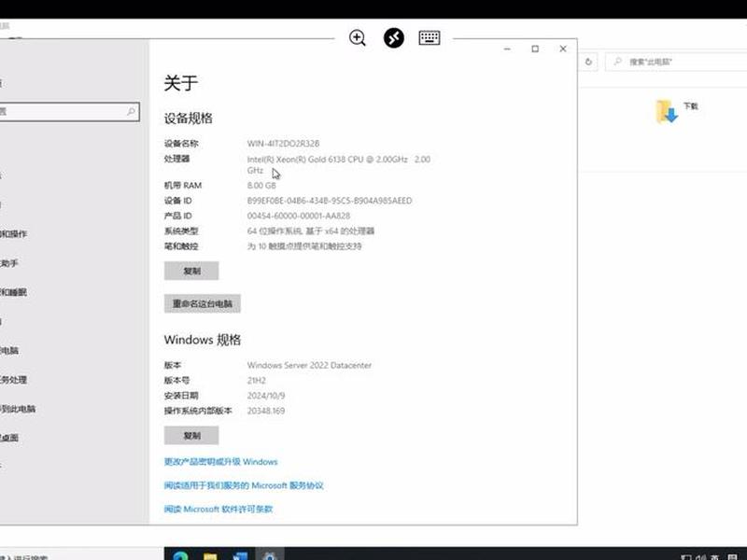
Task: Click the Settings gear on the taskbar
Action: point(270,555)
